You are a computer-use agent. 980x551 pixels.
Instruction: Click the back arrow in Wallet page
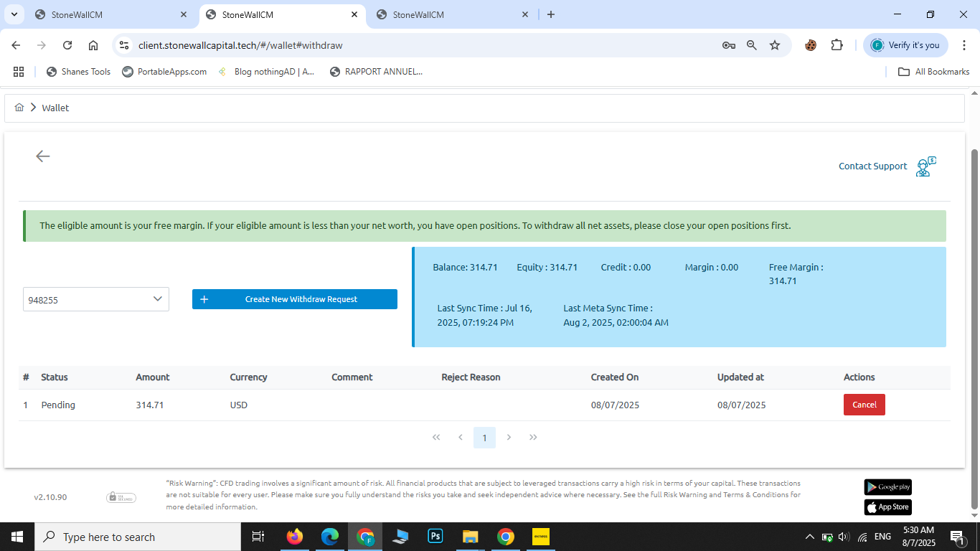(43, 156)
